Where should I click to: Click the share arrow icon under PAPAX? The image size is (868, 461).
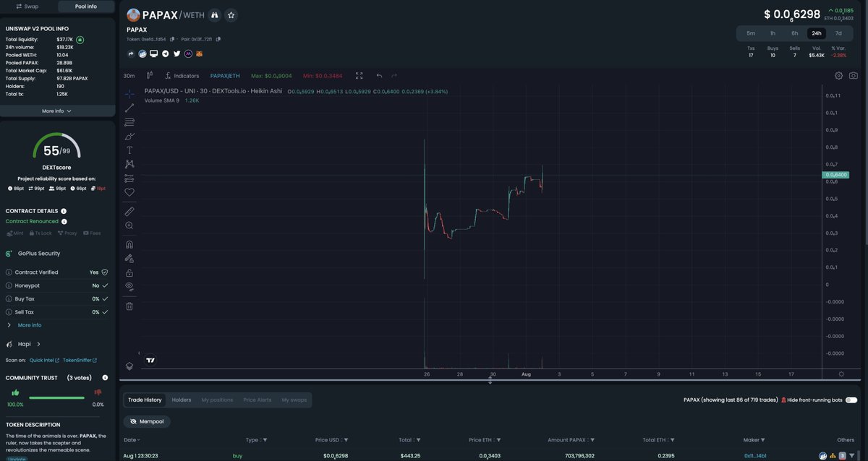click(131, 53)
